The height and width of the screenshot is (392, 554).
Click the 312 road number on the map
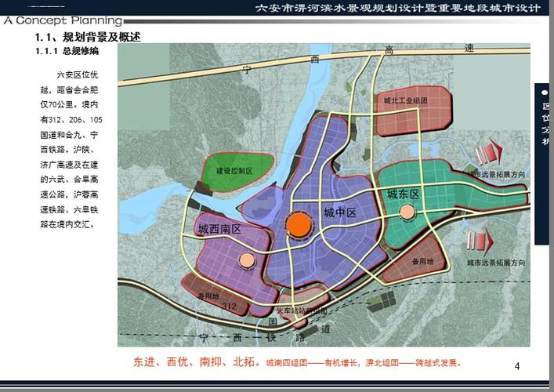[230, 306]
